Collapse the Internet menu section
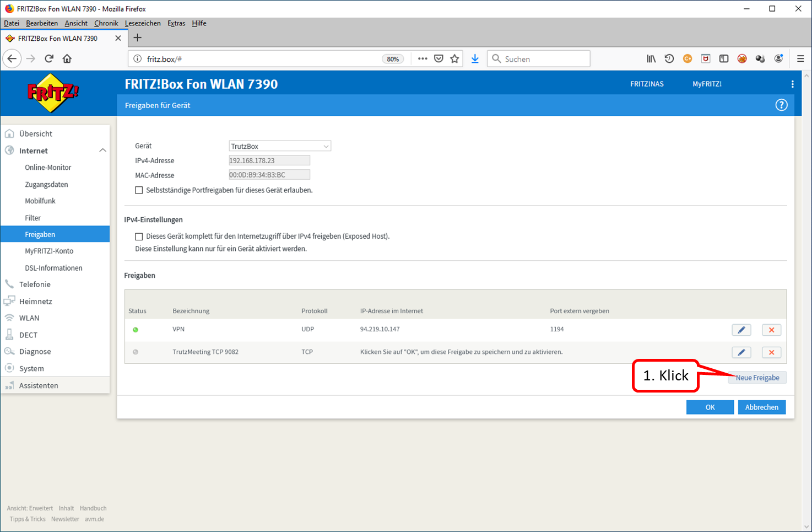Viewport: 812px width, 532px height. tap(102, 151)
